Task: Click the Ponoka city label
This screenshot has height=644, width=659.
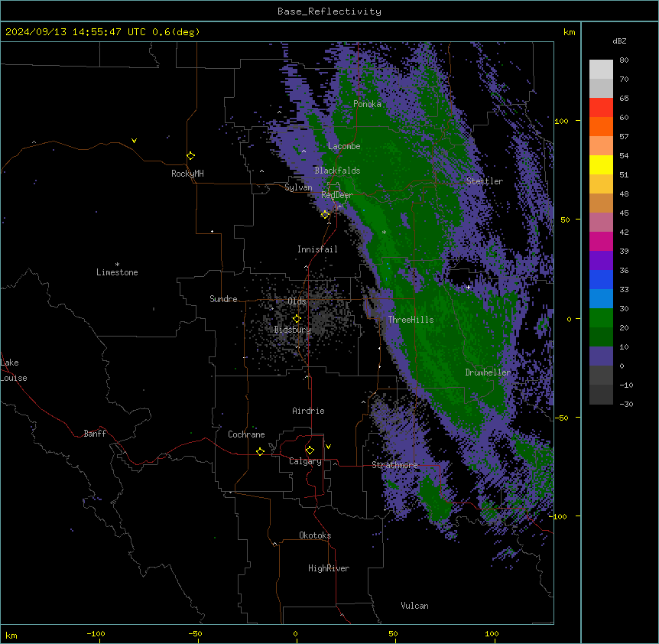Action: point(367,104)
